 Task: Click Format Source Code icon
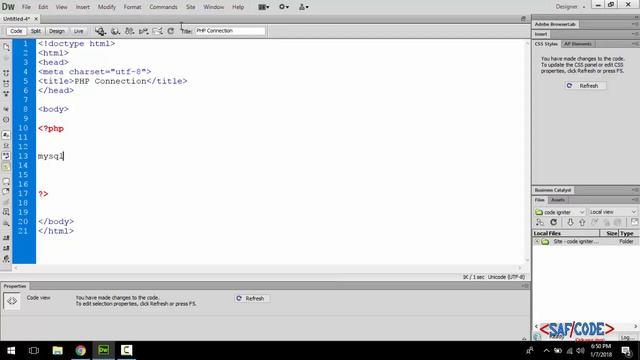(x=6, y=258)
